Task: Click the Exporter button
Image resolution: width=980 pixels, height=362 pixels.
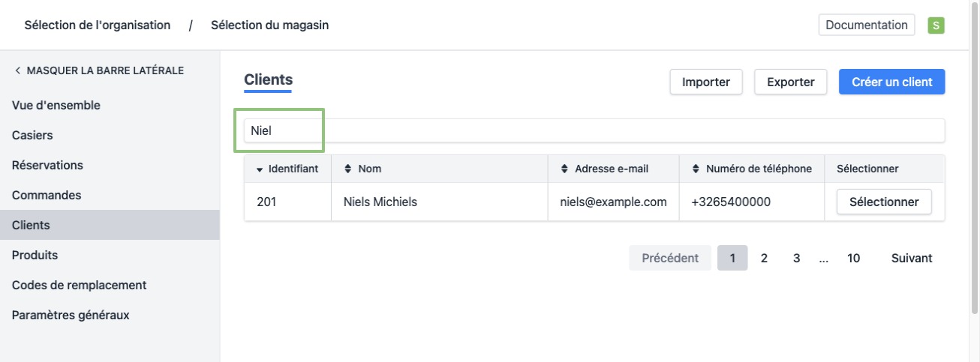Action: [x=790, y=82]
